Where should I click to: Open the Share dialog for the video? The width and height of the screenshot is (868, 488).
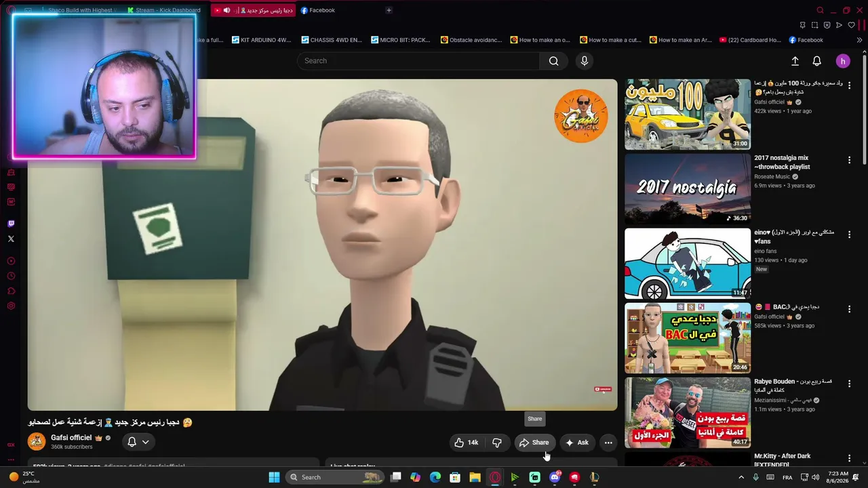pyautogui.click(x=534, y=443)
